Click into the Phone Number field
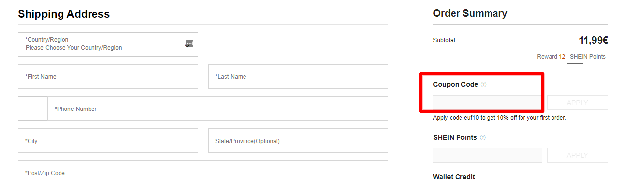 pyautogui.click(x=217, y=109)
